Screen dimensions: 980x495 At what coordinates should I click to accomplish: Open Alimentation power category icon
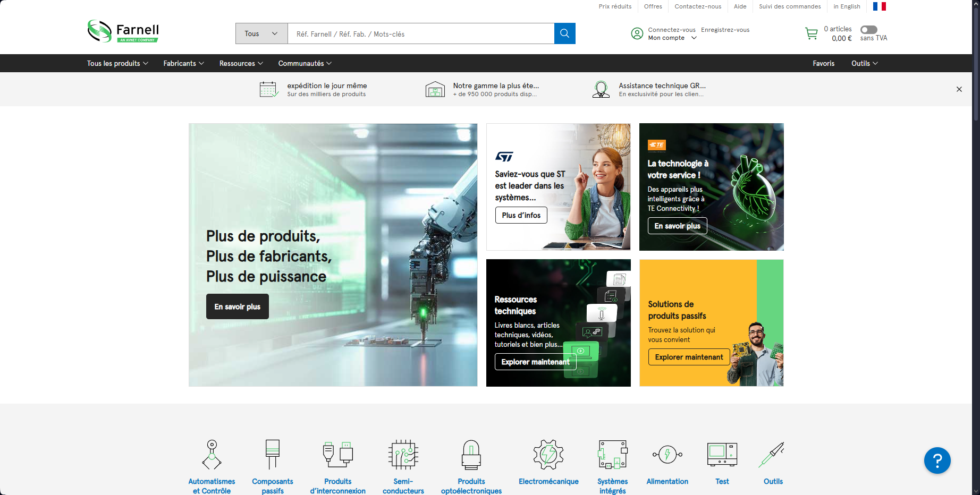[x=668, y=454]
